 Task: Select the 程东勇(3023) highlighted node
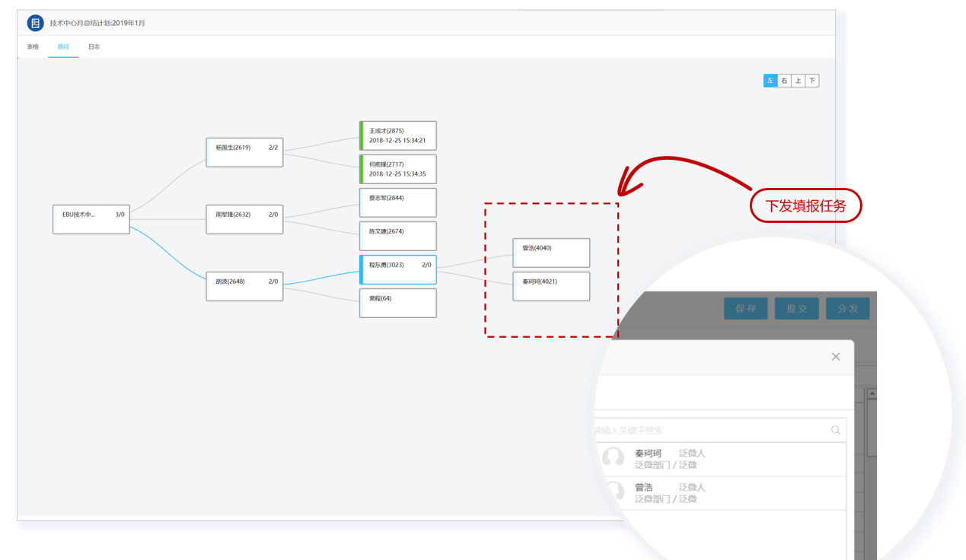pyautogui.click(x=398, y=269)
